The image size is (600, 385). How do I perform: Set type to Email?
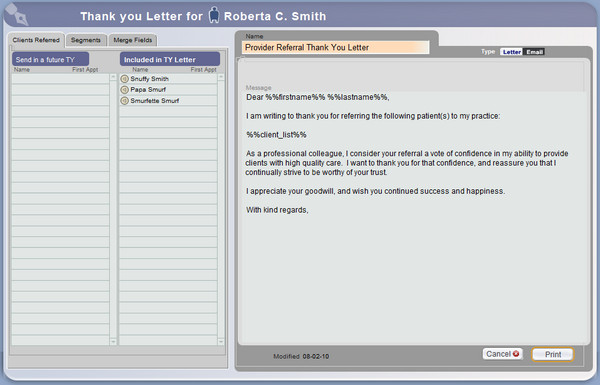coord(534,52)
